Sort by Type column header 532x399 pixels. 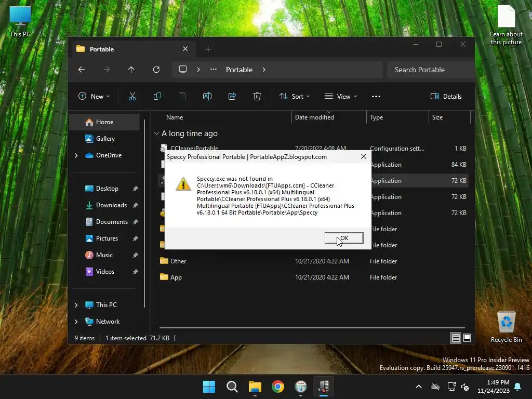pos(376,117)
